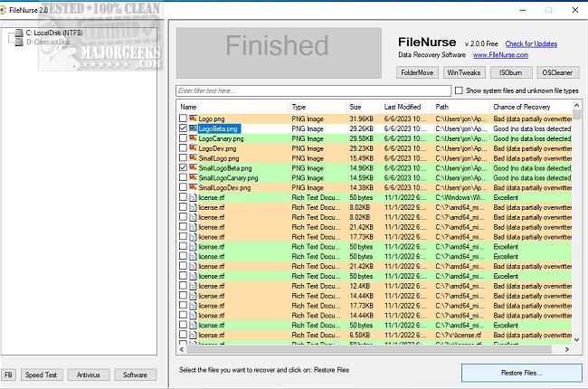
Task: Click the document icon of 6.58KB license.rtf
Action: pos(193,335)
